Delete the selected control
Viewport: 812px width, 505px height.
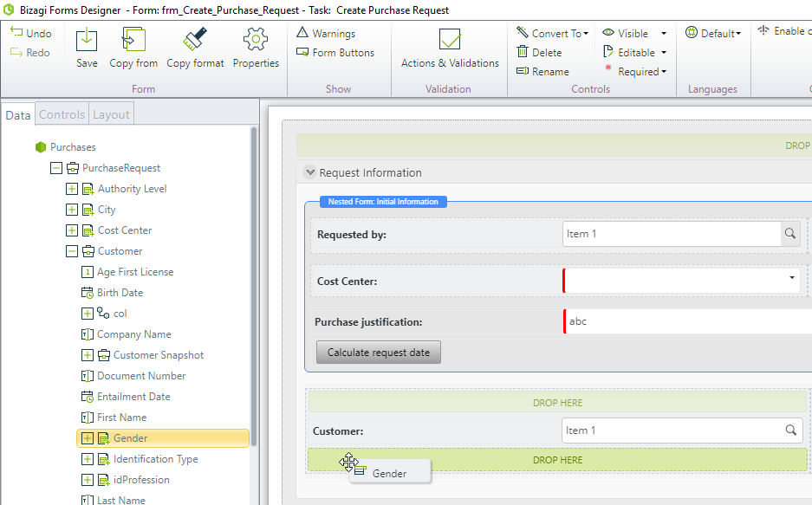coord(539,52)
